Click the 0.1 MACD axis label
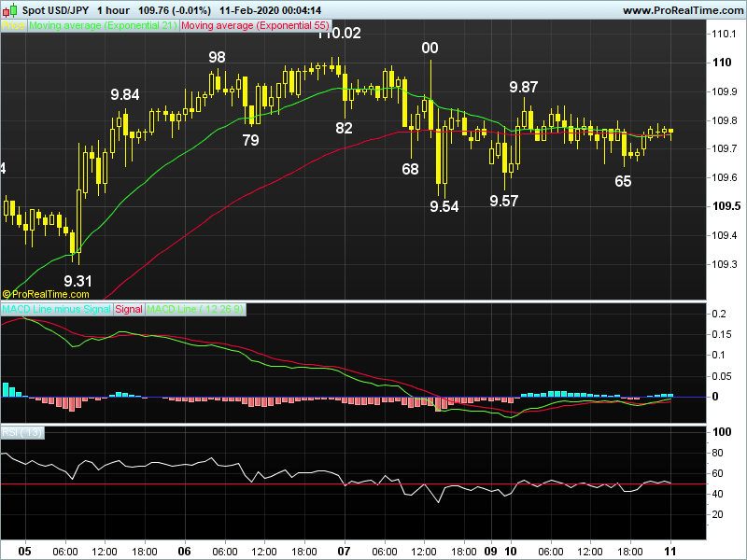Screen dimensions: 747x560 [718, 356]
